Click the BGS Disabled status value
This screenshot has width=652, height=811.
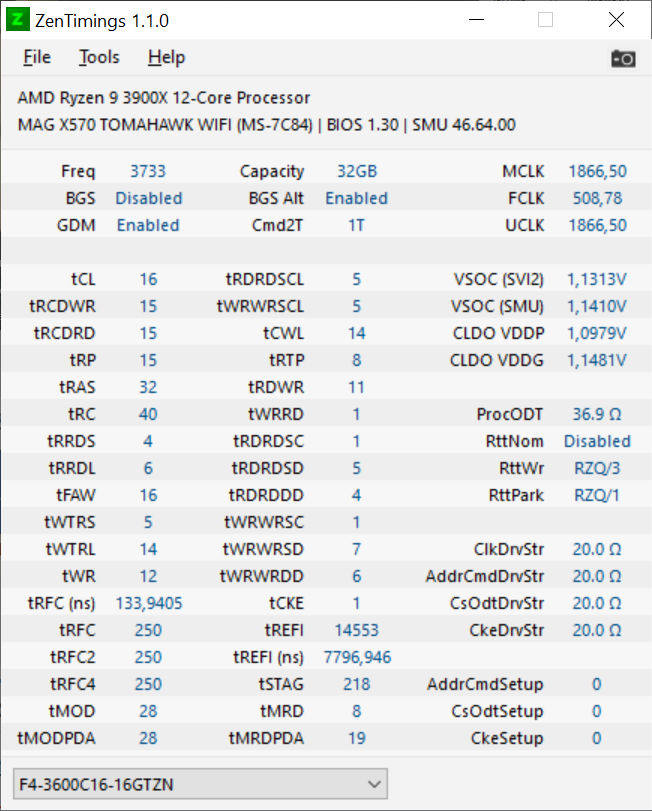148,199
